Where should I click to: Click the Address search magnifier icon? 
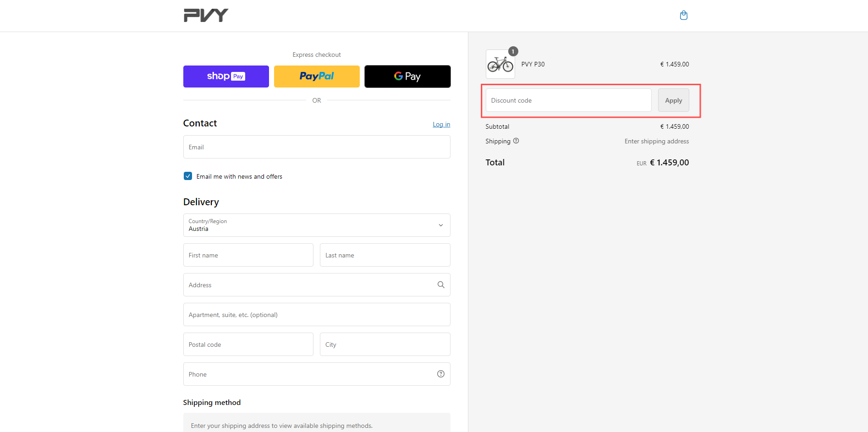tap(441, 284)
